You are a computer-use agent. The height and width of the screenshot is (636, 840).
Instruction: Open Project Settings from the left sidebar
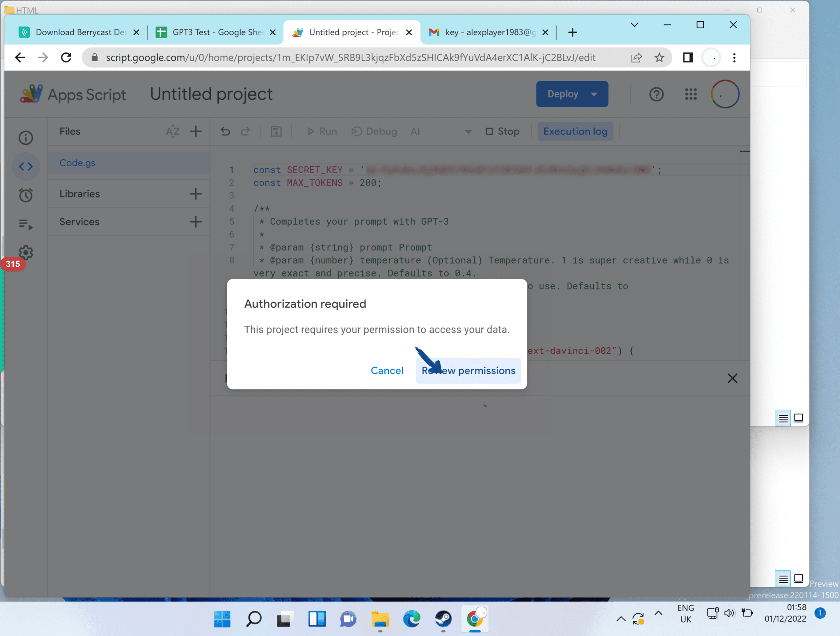tap(26, 253)
